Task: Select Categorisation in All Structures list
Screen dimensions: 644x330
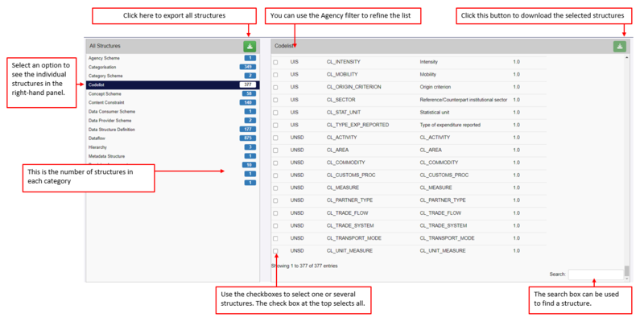Action: [x=172, y=67]
